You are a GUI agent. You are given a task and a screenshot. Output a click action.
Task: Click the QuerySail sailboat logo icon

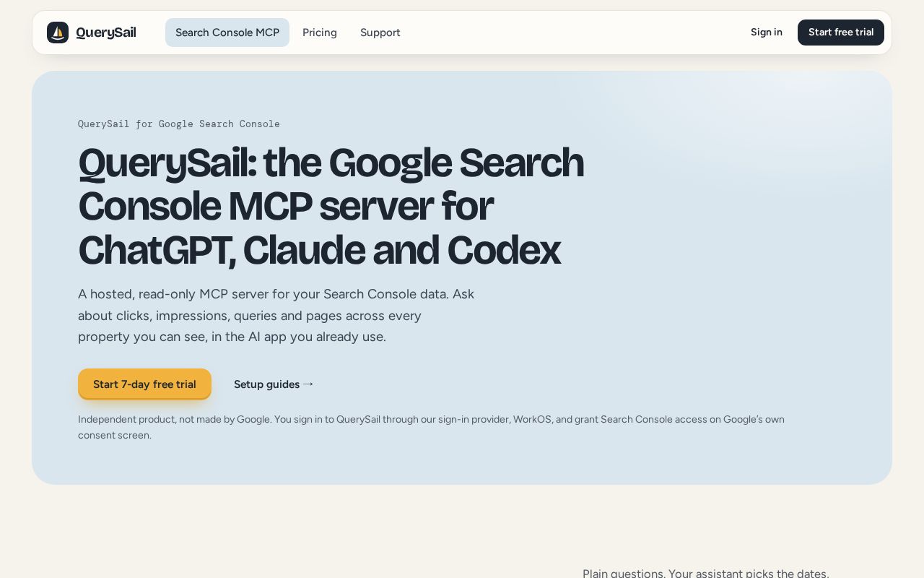58,33
